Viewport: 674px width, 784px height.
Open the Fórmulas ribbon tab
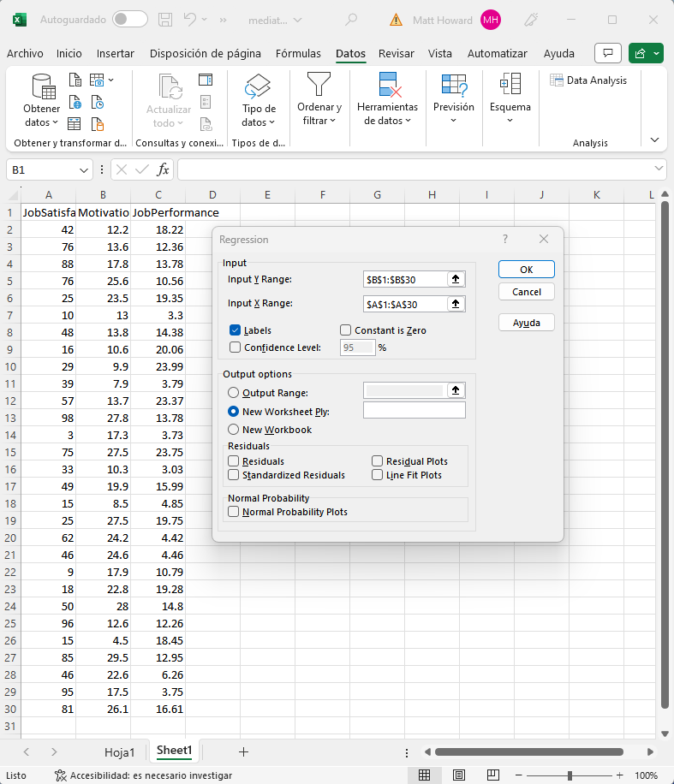pyautogui.click(x=298, y=53)
